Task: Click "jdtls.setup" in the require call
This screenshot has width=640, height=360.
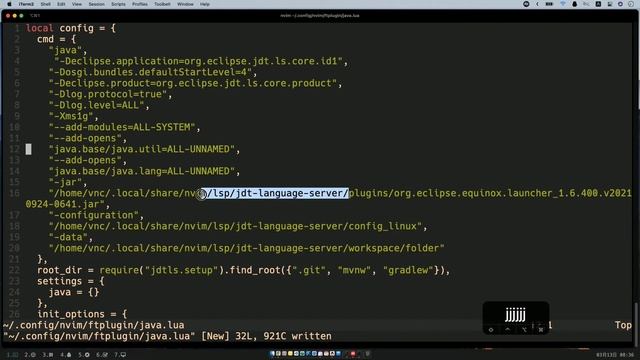Action: 181,271
